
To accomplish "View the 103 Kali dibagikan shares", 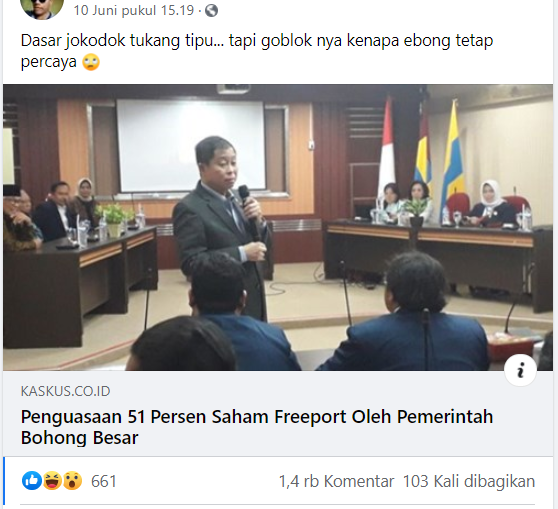I will [x=469, y=482].
